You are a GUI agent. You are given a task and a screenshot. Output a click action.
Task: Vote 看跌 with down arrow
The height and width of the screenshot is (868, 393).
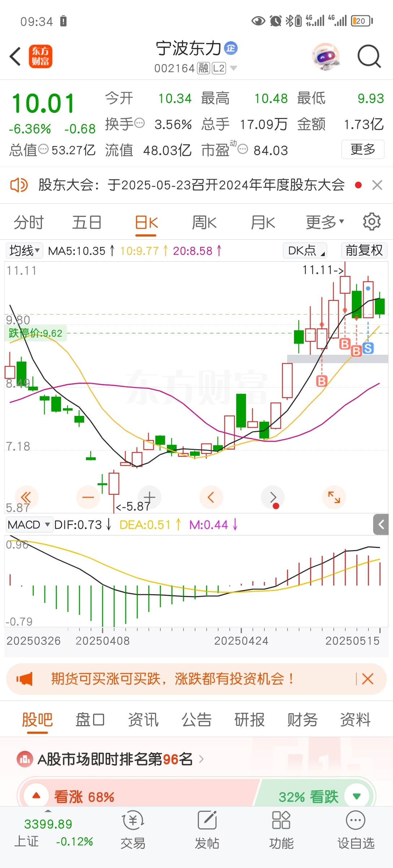click(357, 796)
